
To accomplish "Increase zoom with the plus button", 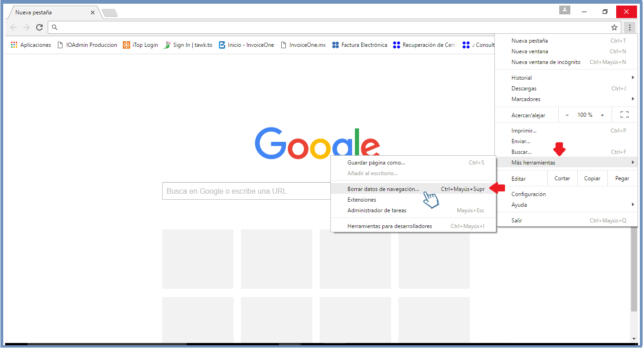I will coord(602,115).
